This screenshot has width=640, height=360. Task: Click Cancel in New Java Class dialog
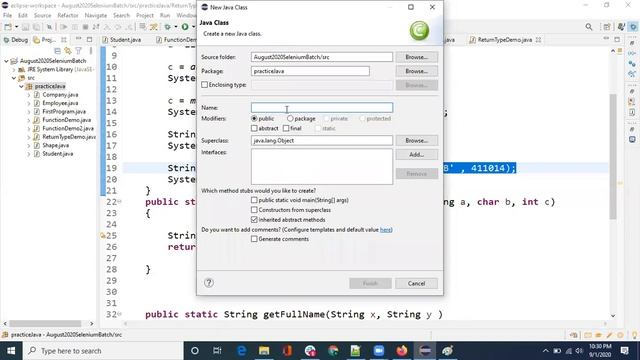click(x=416, y=283)
